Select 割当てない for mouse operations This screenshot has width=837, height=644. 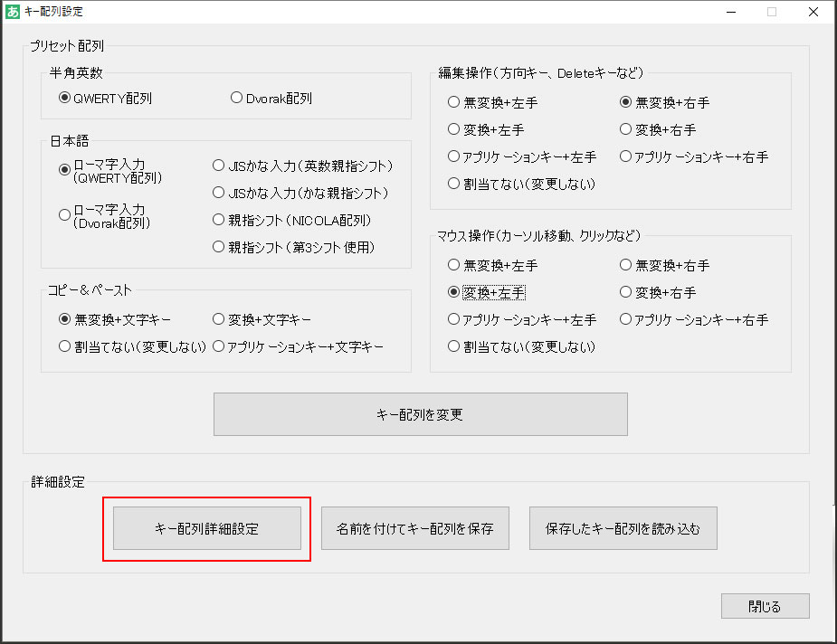pyautogui.click(x=453, y=346)
